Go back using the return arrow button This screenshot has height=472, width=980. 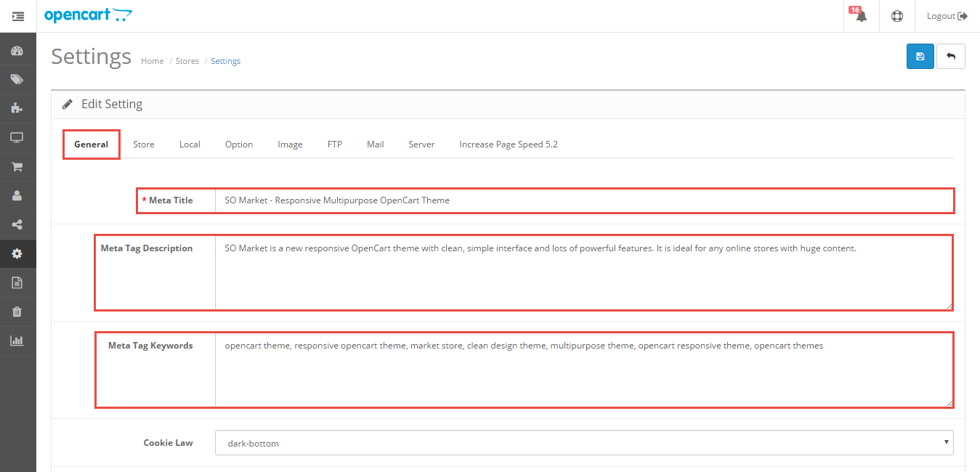click(951, 57)
